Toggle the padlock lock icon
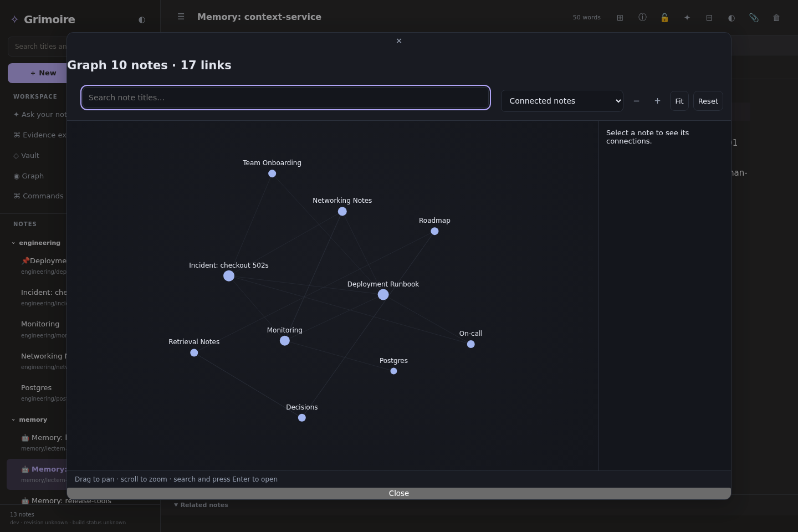Image resolution: width=798 pixels, height=532 pixels. [x=664, y=18]
